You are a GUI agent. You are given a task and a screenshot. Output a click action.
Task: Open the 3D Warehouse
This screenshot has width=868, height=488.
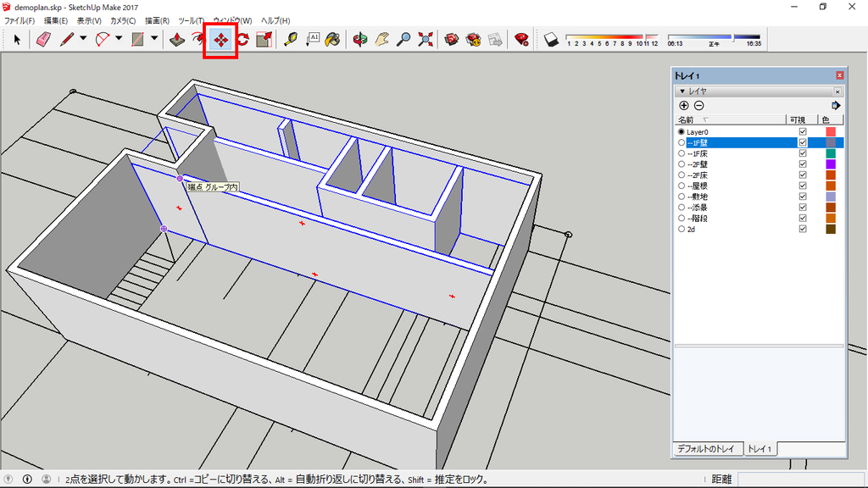(452, 39)
